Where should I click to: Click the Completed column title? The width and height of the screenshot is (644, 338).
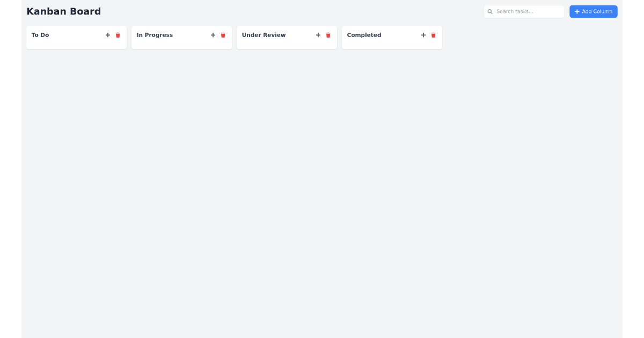pyautogui.click(x=364, y=35)
